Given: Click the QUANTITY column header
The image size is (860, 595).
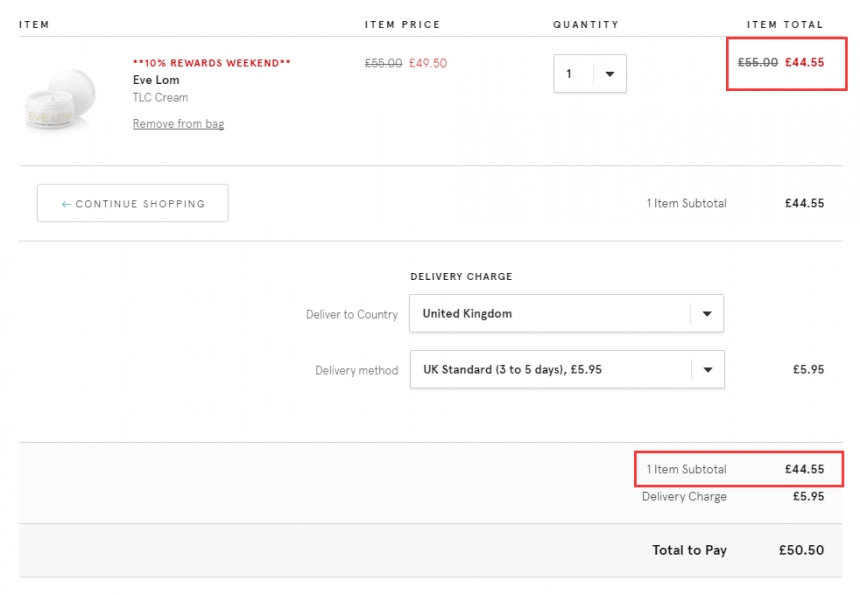Looking at the screenshot, I should tap(585, 25).
